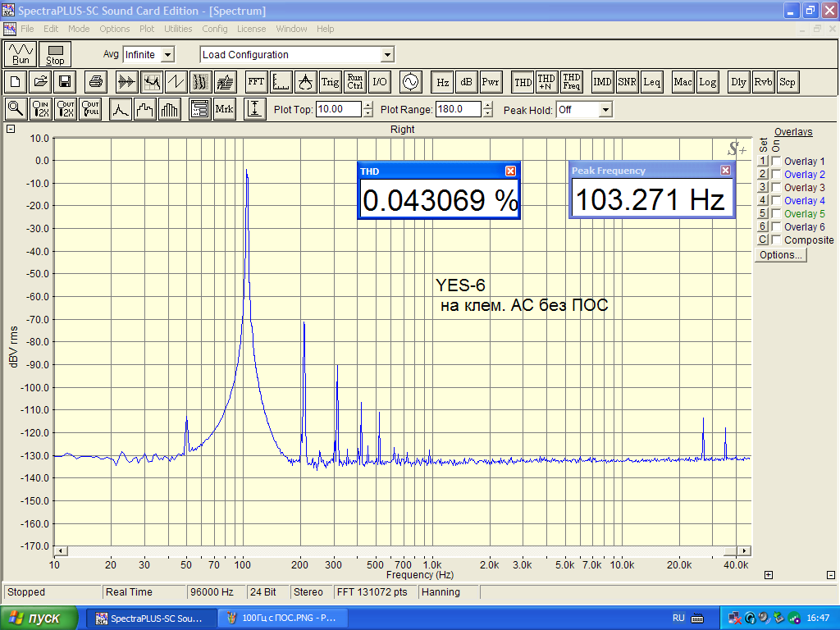Open the Load Configuration dropdown

[387, 55]
